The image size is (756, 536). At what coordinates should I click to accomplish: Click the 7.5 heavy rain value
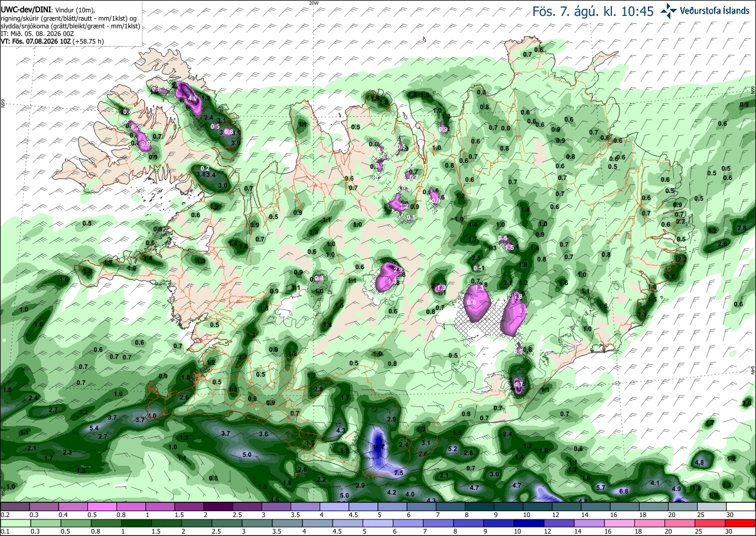[x=399, y=473]
